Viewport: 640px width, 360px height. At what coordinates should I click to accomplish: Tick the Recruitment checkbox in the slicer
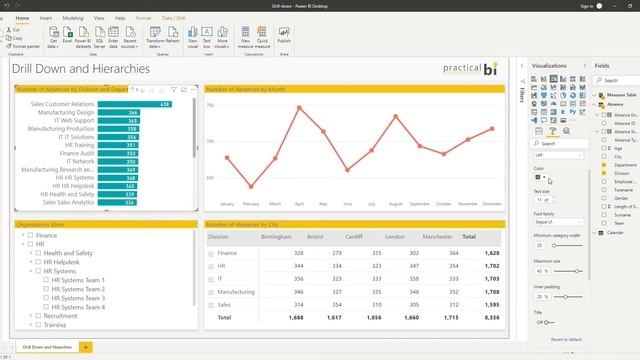[x=38, y=316]
